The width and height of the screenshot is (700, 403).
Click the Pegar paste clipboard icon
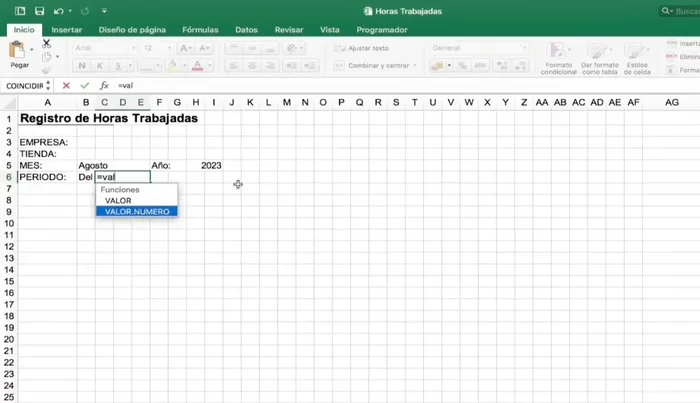point(19,51)
